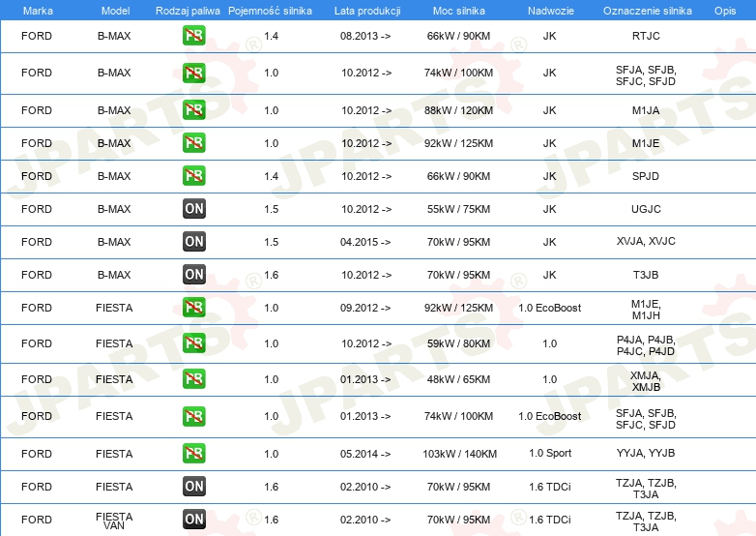This screenshot has width=756, height=536.
Task: Click the PB icon for Fiesta 48kW/65KM
Action: 193,379
